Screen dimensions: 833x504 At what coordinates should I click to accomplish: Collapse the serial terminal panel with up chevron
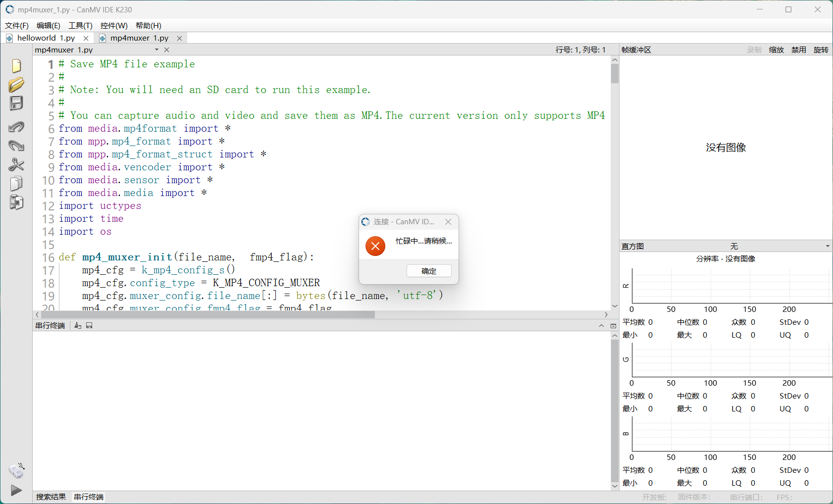click(601, 325)
